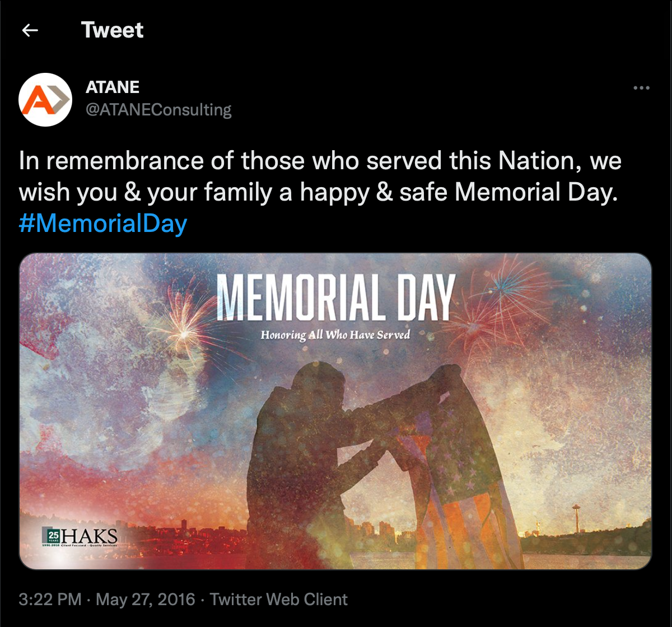
Task: Open the three-dot more options menu
Action: 641,88
